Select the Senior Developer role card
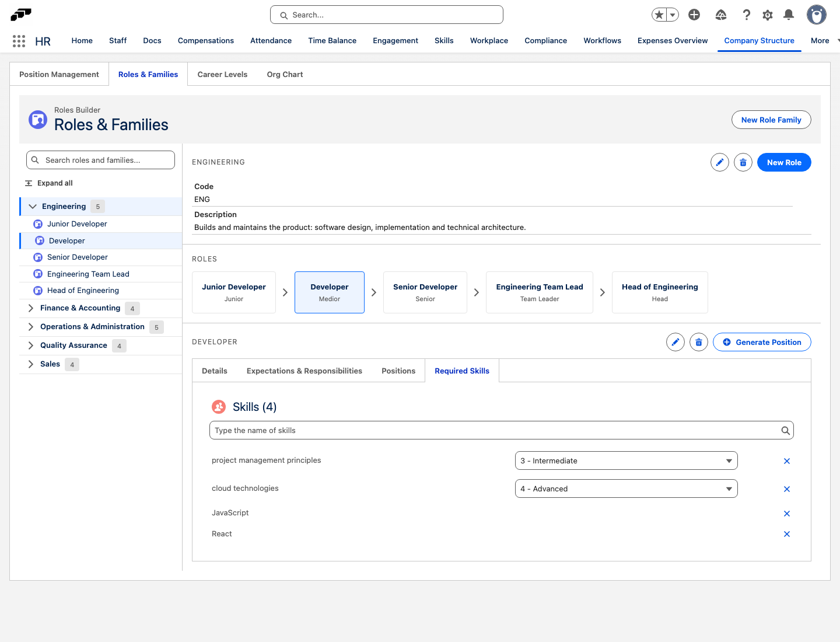Image resolution: width=840 pixels, height=642 pixels. tap(425, 292)
